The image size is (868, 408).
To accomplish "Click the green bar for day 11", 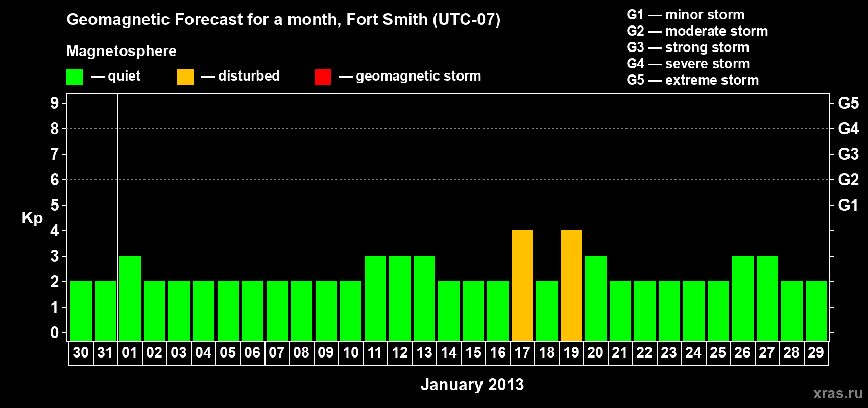I will click(375, 298).
